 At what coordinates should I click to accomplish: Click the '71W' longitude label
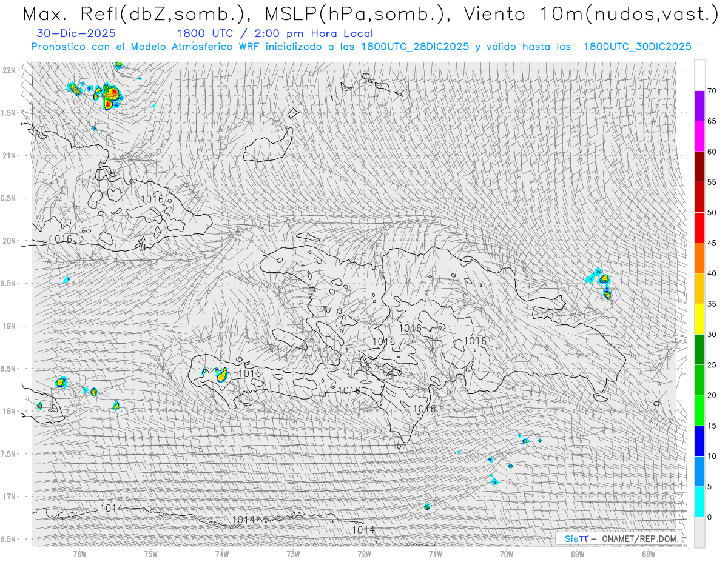[x=435, y=554]
